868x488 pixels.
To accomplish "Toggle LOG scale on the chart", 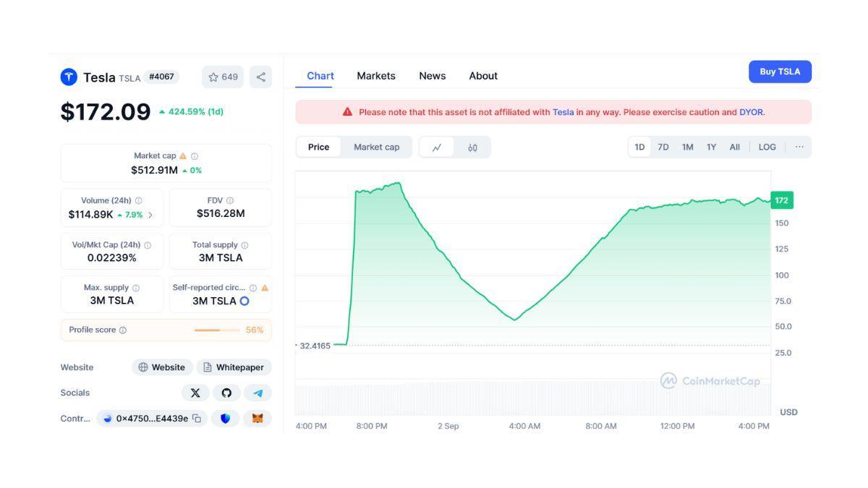I will click(767, 147).
